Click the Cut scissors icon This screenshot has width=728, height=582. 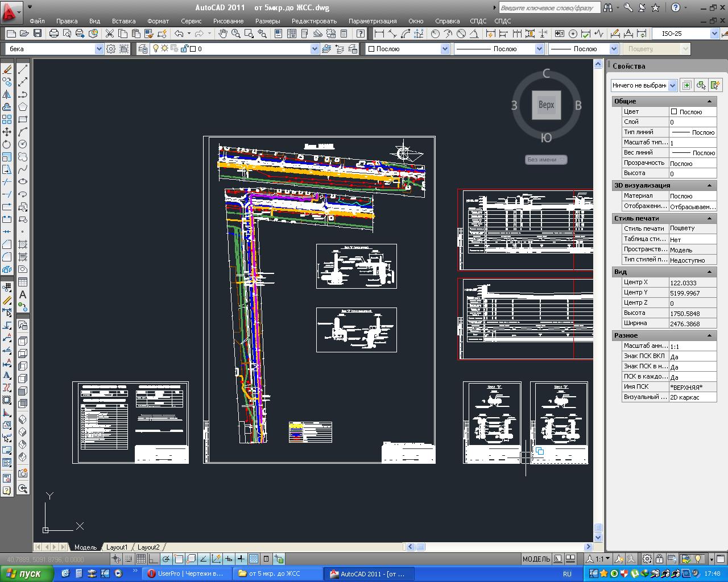coord(110,34)
